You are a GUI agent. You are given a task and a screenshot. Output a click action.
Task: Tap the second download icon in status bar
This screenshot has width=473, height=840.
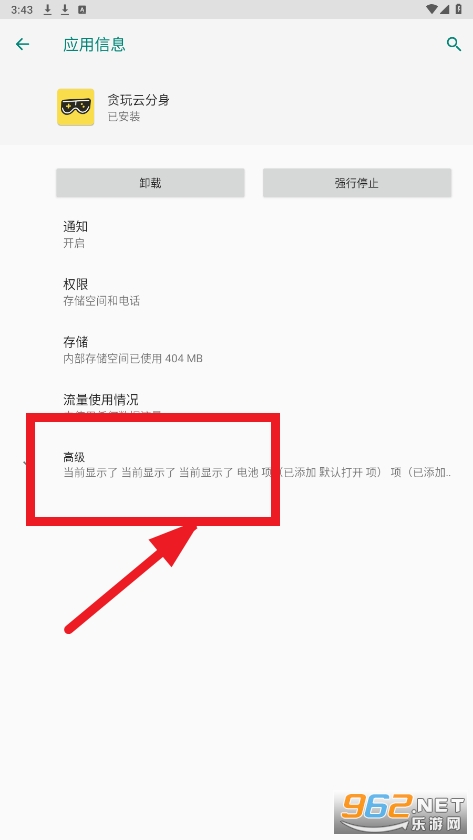[x=65, y=9]
